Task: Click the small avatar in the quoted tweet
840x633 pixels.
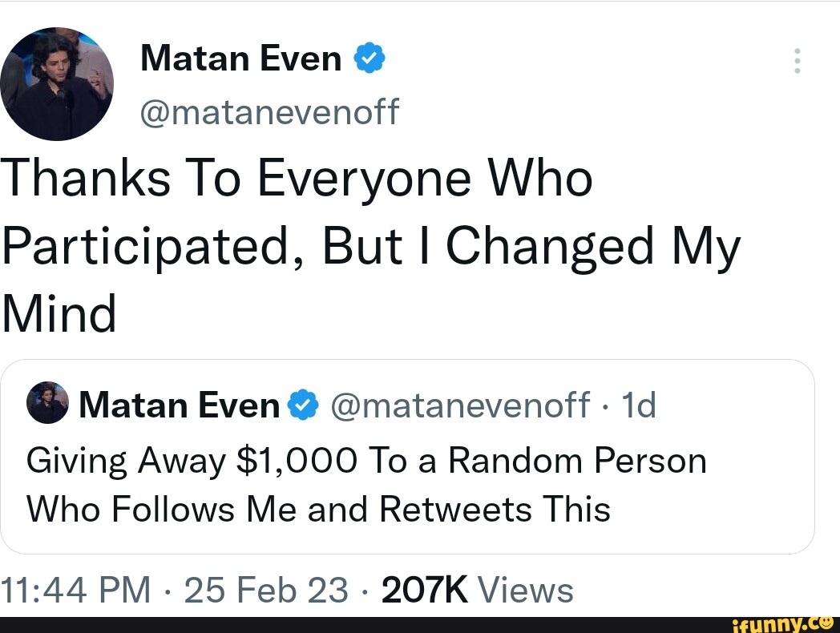Action: 46,402
